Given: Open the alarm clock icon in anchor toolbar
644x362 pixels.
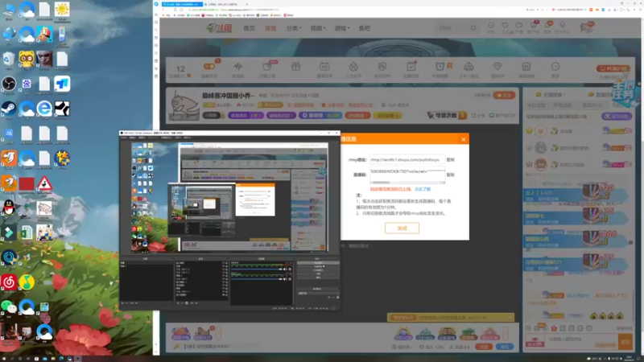Looking at the screenshot, I should (x=440, y=67).
